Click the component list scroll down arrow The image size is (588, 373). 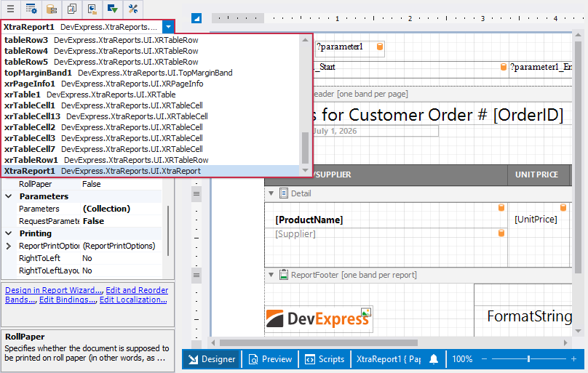click(305, 170)
